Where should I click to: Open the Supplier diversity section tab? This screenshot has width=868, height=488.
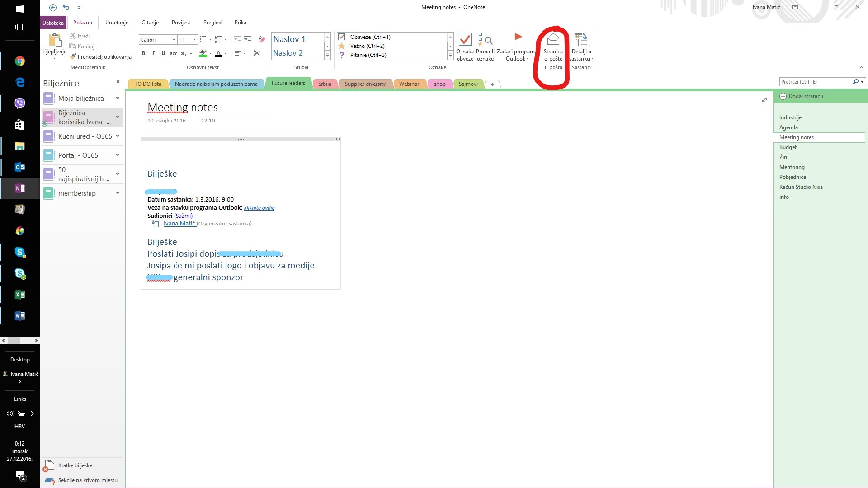(x=365, y=84)
